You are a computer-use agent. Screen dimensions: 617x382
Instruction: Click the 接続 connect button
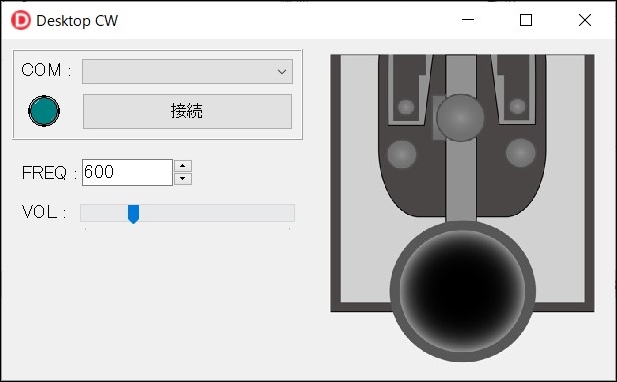[187, 111]
